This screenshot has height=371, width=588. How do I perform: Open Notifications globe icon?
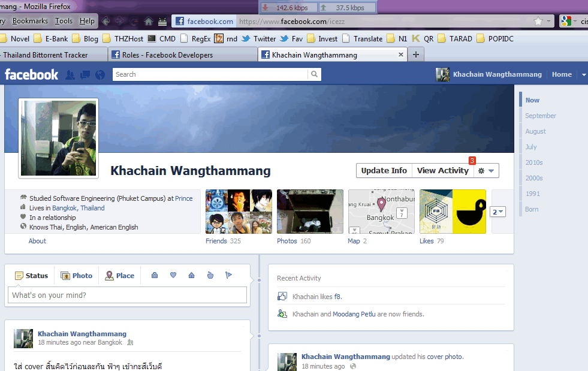click(100, 75)
